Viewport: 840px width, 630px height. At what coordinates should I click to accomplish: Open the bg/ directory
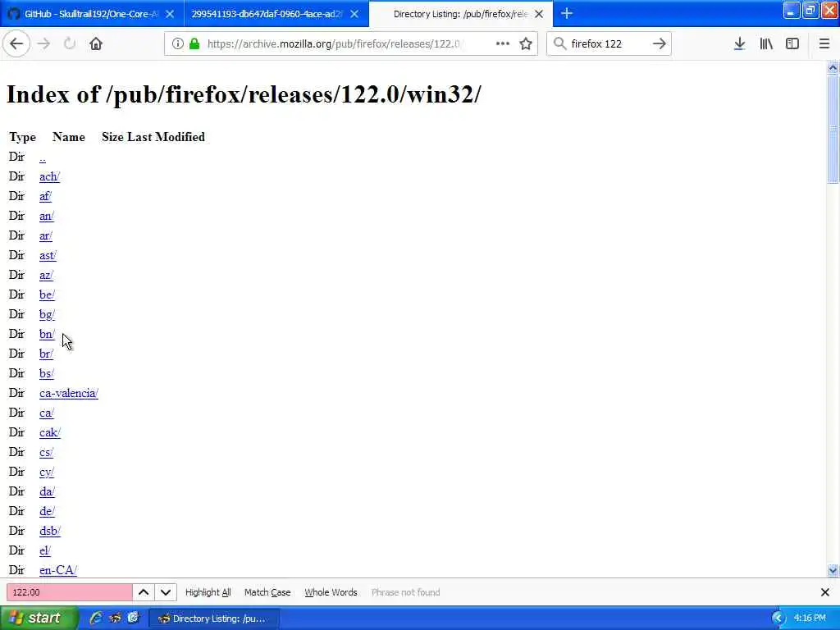click(x=47, y=314)
